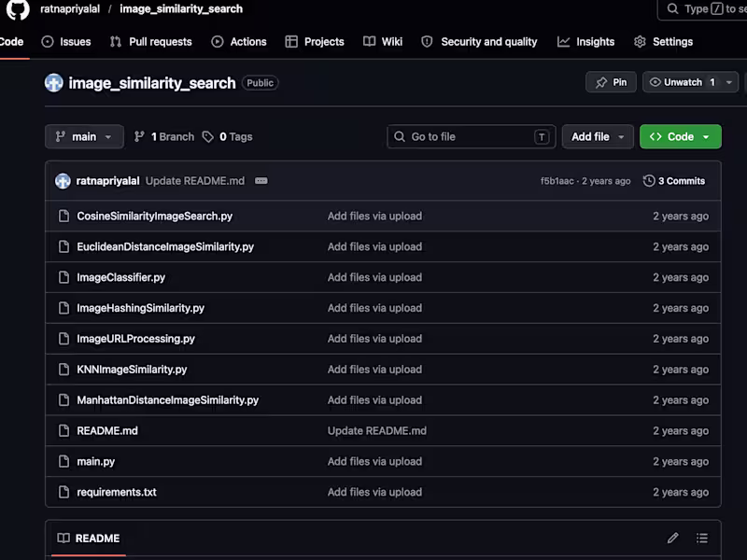Open CosineSimilarityImageSearch.py file
The width and height of the screenshot is (747, 560).
tap(155, 217)
